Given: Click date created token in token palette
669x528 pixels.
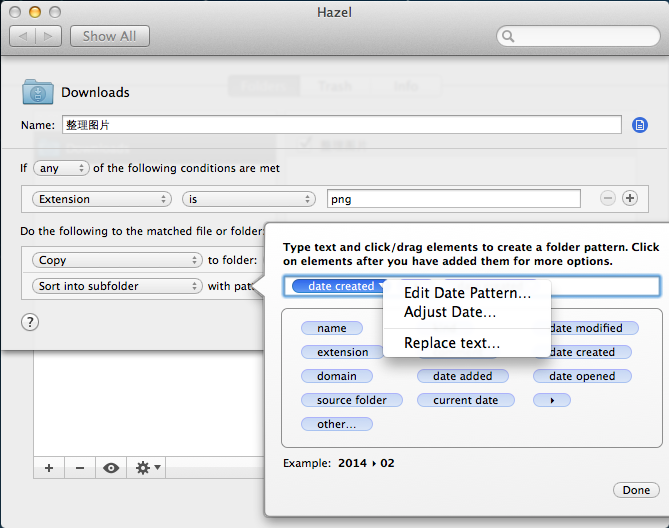Looking at the screenshot, I should 590,352.
